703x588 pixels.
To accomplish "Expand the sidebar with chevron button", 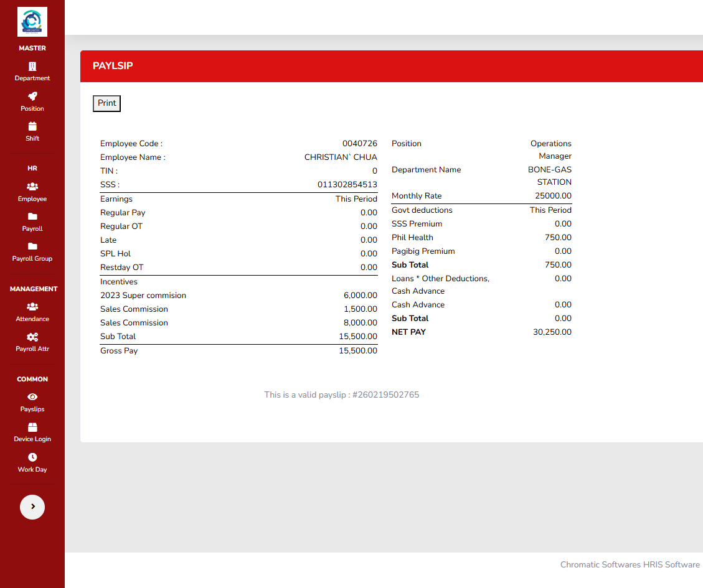I will click(32, 507).
